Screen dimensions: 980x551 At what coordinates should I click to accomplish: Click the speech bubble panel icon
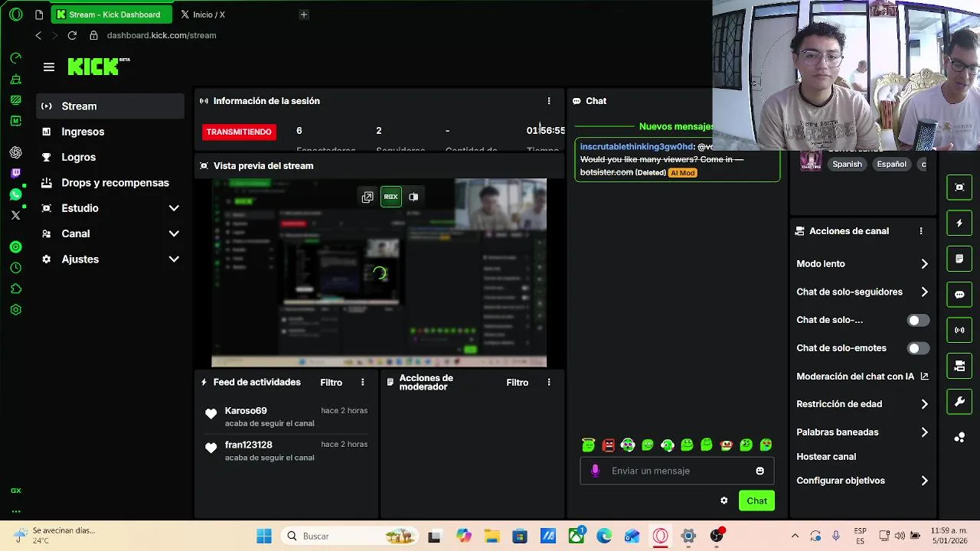click(959, 295)
